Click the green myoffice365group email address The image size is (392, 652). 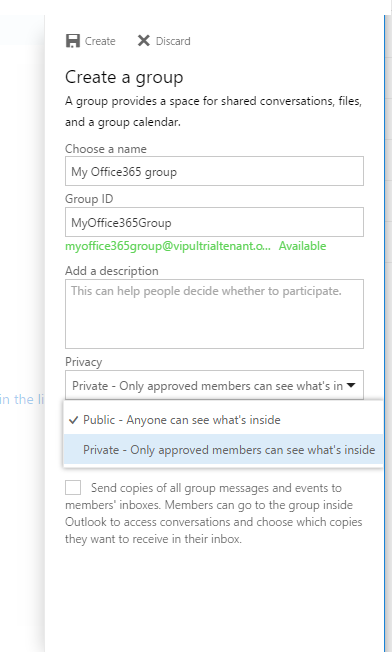click(168, 246)
